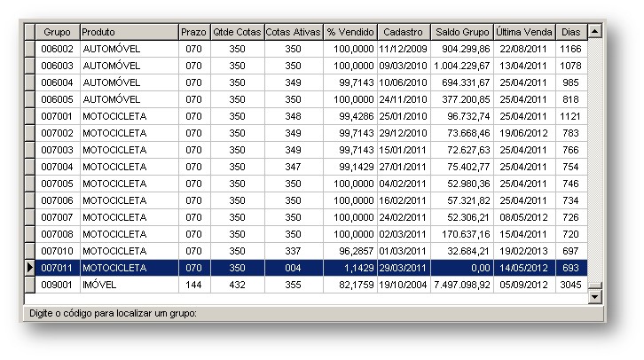Click cadastro date 19/10/2004

[404, 285]
